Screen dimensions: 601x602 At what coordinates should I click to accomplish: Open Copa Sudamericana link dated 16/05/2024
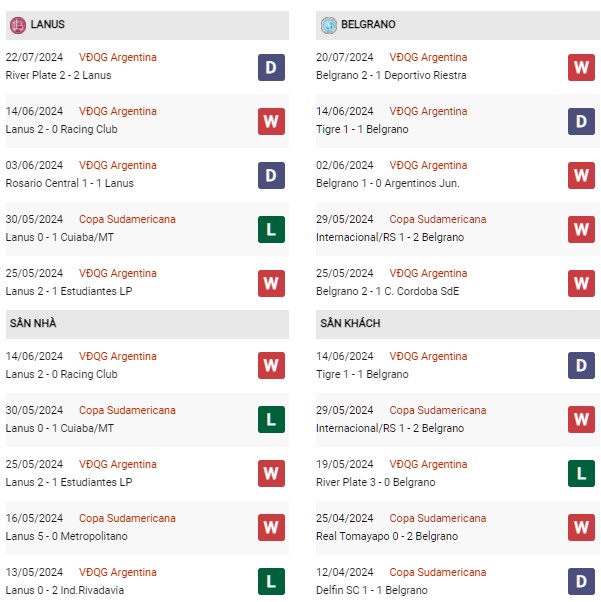pos(127,518)
